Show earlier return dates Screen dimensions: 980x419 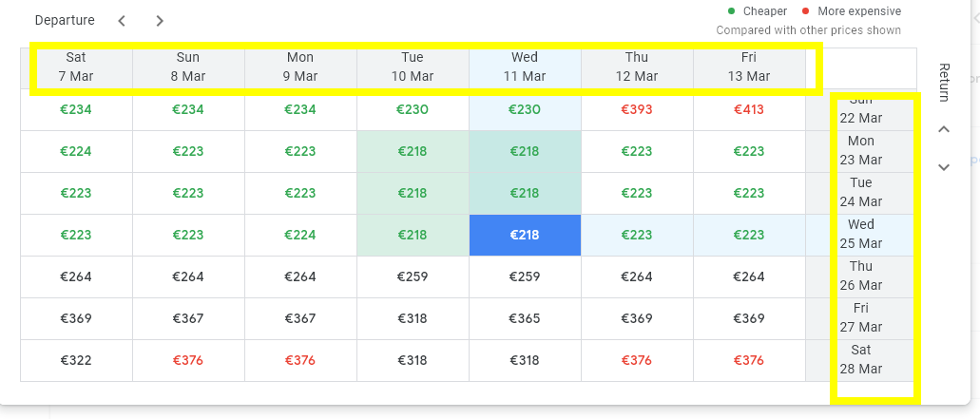pyautogui.click(x=944, y=129)
